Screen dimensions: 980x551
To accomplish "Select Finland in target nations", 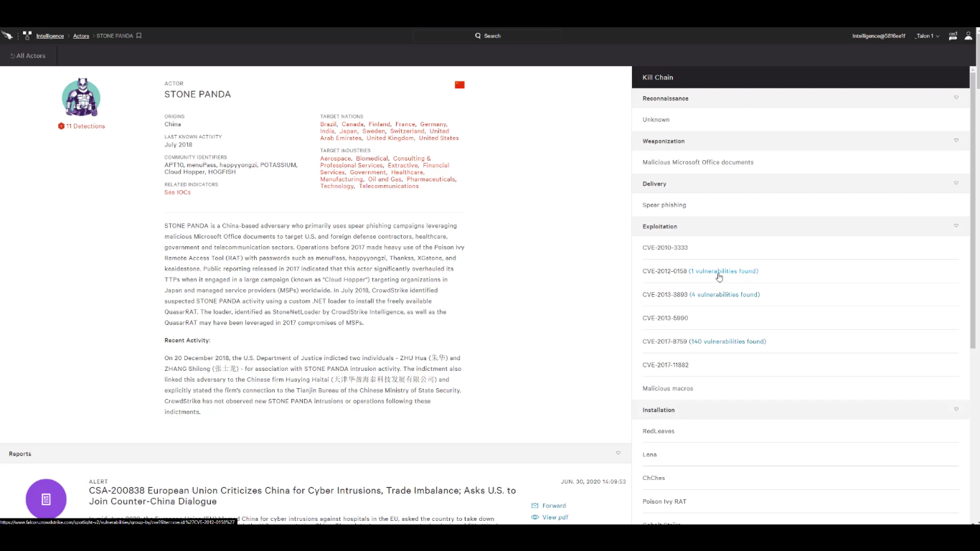I will point(380,124).
